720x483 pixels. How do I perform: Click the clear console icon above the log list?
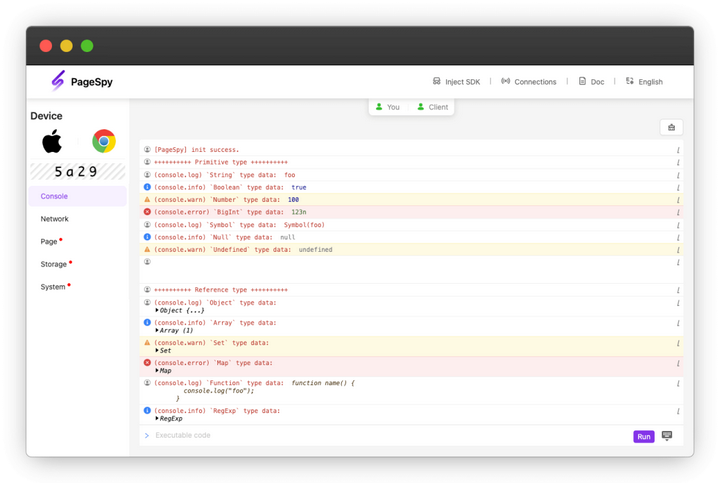[671, 127]
